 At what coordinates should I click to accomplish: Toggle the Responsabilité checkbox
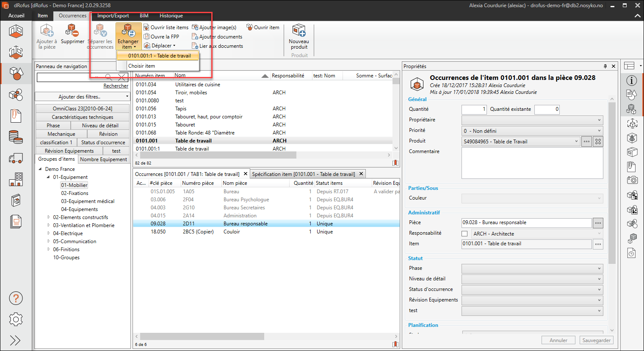[x=464, y=234]
